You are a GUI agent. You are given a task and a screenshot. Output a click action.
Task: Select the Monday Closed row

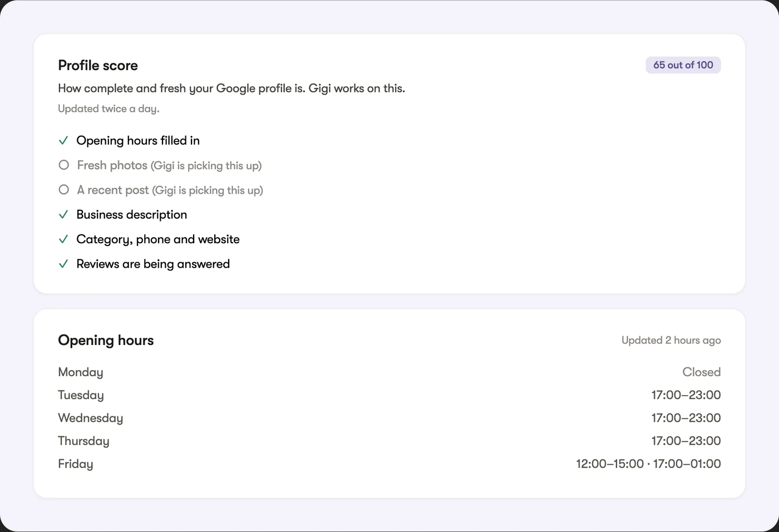[x=389, y=372]
